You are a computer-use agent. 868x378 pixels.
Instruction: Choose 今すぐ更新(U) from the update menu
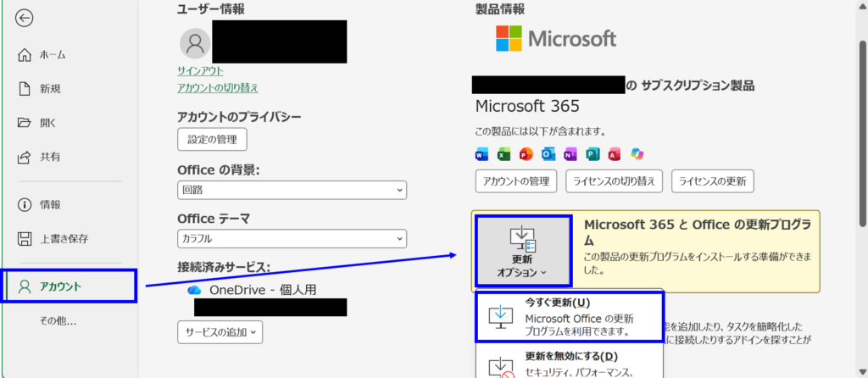tap(569, 317)
